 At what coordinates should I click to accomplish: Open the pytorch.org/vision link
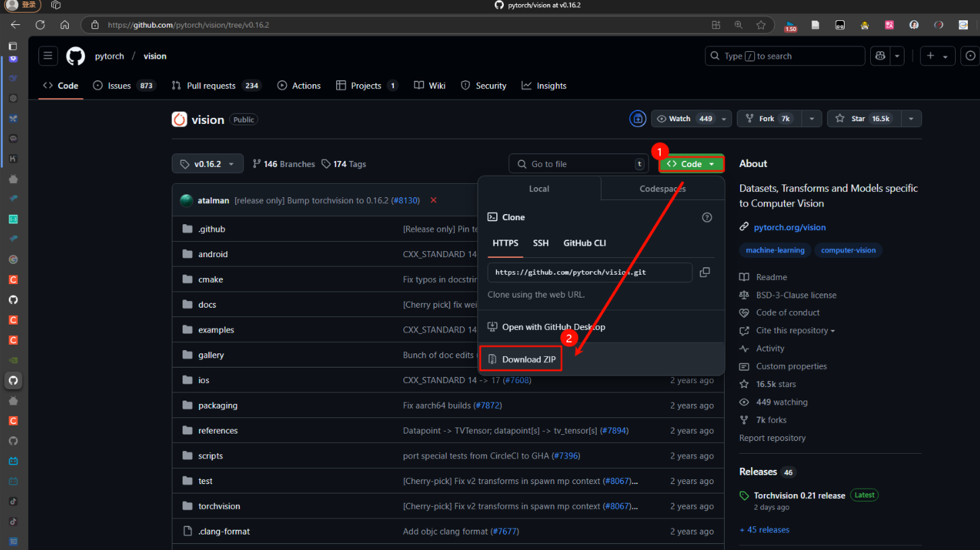coord(789,228)
